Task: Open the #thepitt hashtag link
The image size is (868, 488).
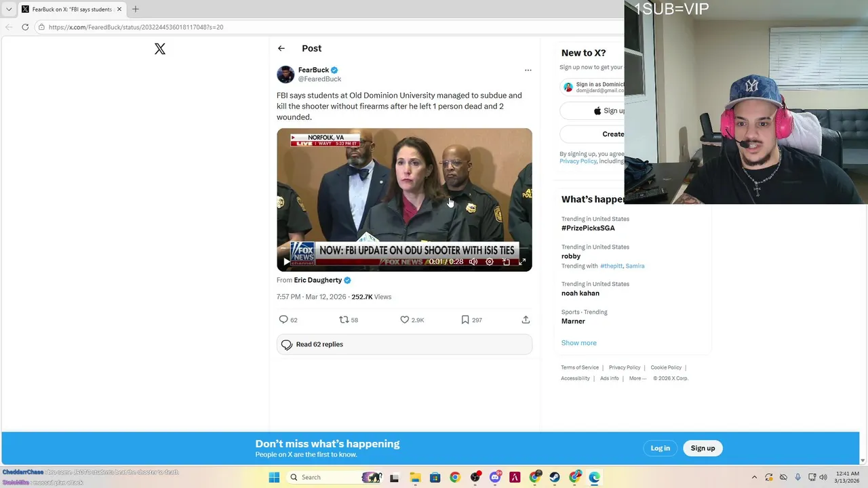Action: click(612, 266)
